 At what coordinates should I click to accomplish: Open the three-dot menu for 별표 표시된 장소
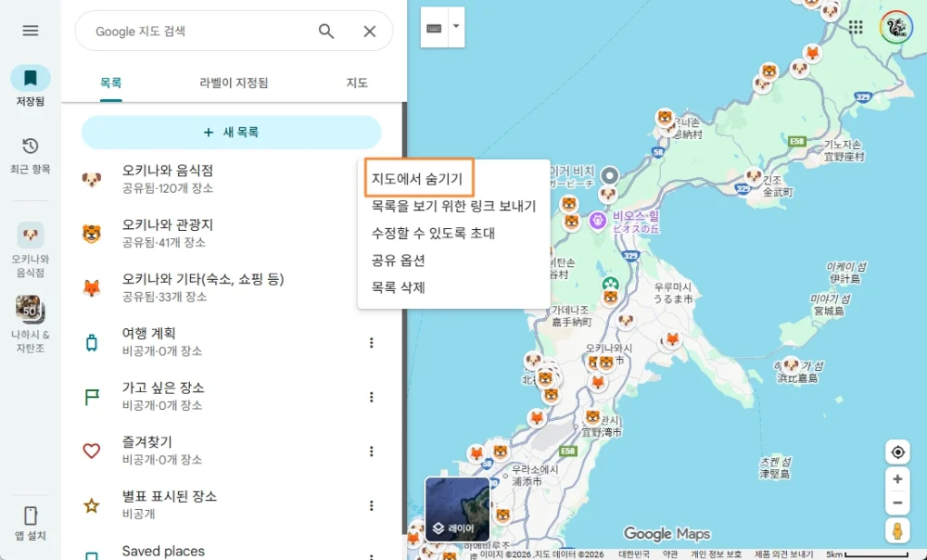click(371, 504)
